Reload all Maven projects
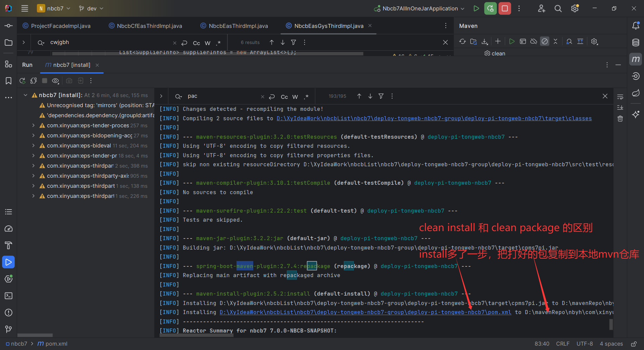Screen dimensions: 644x350 pyautogui.click(x=463, y=41)
